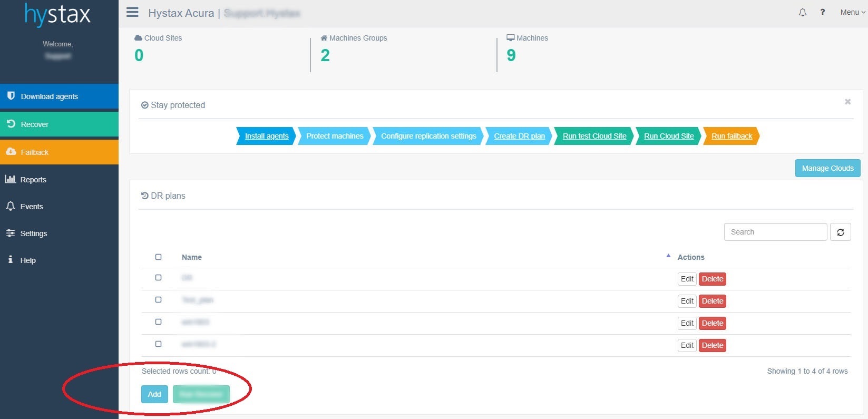
Task: Edit the second DR plan
Action: click(x=687, y=301)
